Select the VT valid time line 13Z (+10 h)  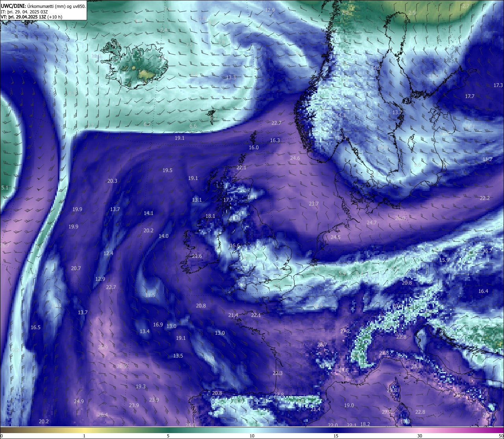(31, 17)
